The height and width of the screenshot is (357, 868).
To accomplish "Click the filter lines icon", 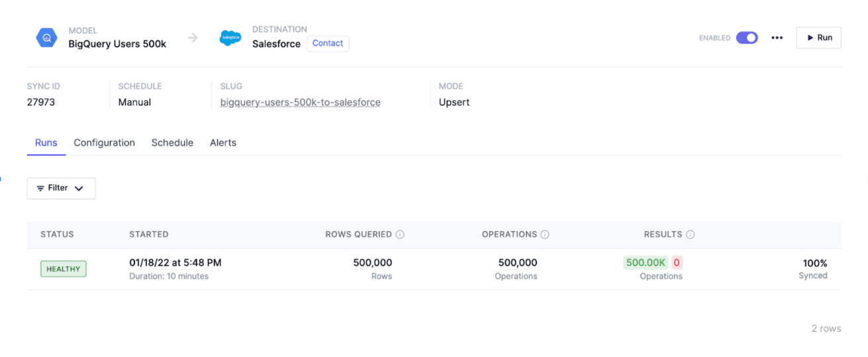I will click(40, 188).
